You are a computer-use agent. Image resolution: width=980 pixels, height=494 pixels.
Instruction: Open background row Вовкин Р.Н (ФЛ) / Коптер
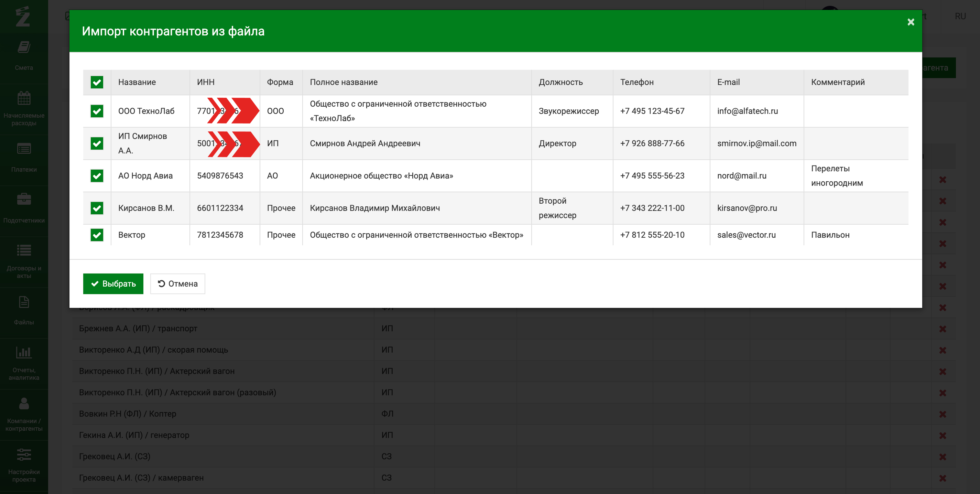click(x=128, y=414)
